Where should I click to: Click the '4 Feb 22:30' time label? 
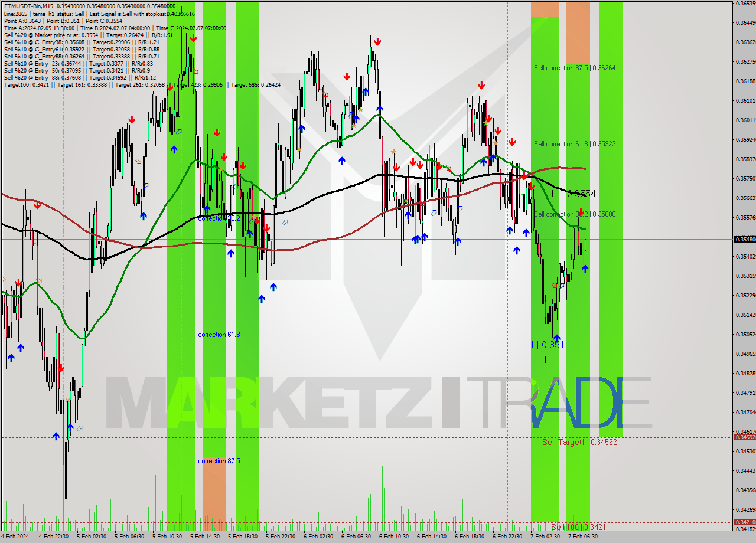tap(54, 537)
